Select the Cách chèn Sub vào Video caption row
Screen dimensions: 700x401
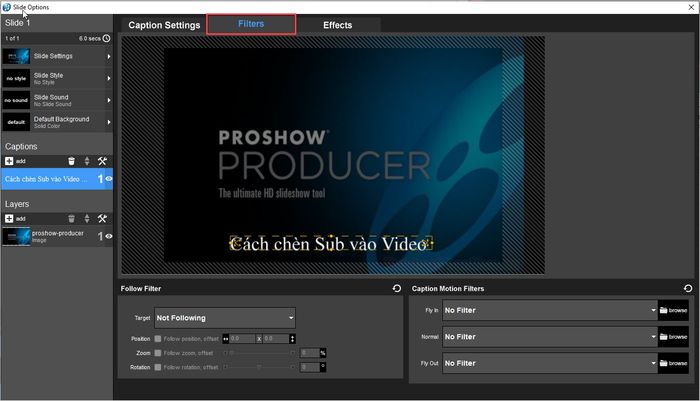57,179
